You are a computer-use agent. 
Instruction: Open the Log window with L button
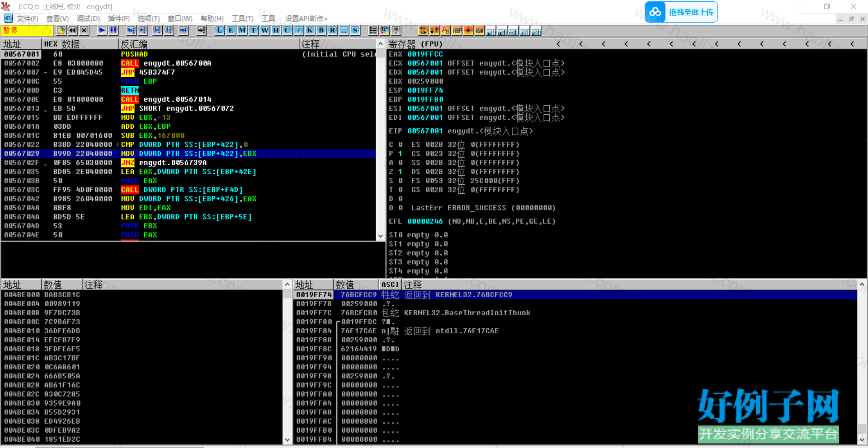[x=220, y=30]
